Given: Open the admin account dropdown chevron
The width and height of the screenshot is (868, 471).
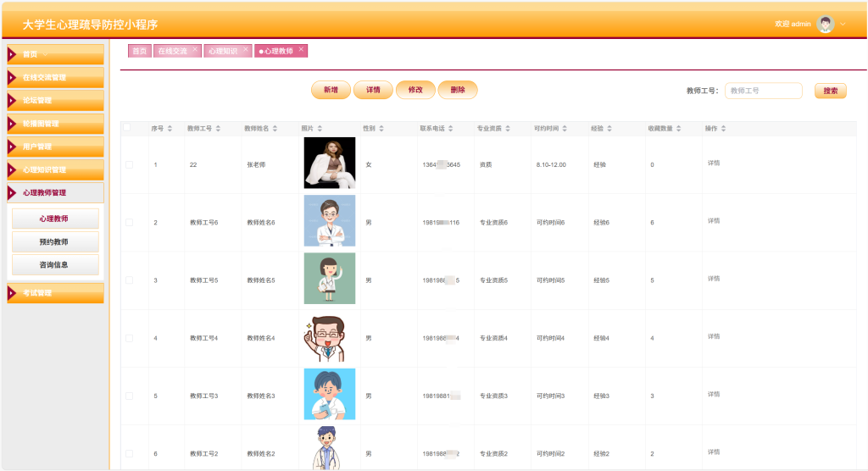Looking at the screenshot, I should pos(843,25).
